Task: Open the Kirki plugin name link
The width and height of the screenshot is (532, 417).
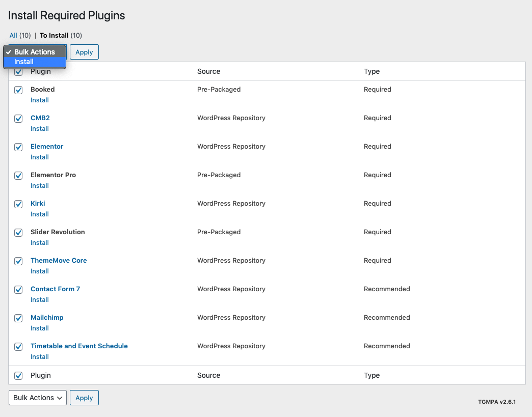Action: [x=38, y=203]
